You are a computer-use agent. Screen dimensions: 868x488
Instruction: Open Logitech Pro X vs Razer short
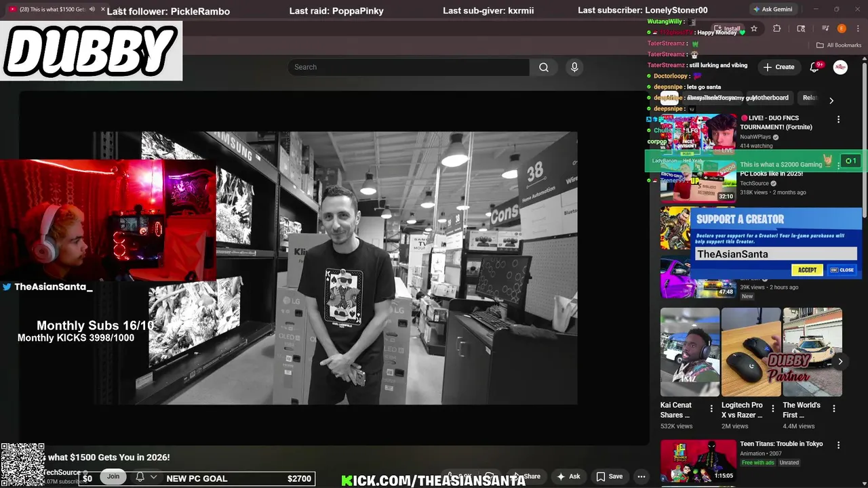pyautogui.click(x=751, y=352)
